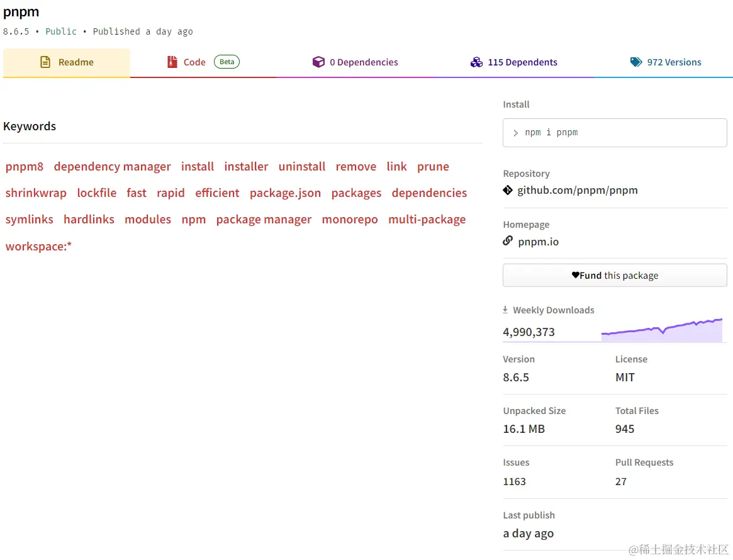Open the symlinks keyword
Screen dimensions: 733x560
30,219
